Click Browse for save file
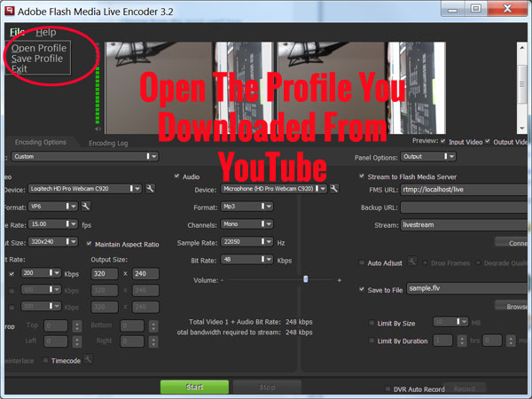Image resolution: width=532 pixels, height=399 pixels. point(512,307)
